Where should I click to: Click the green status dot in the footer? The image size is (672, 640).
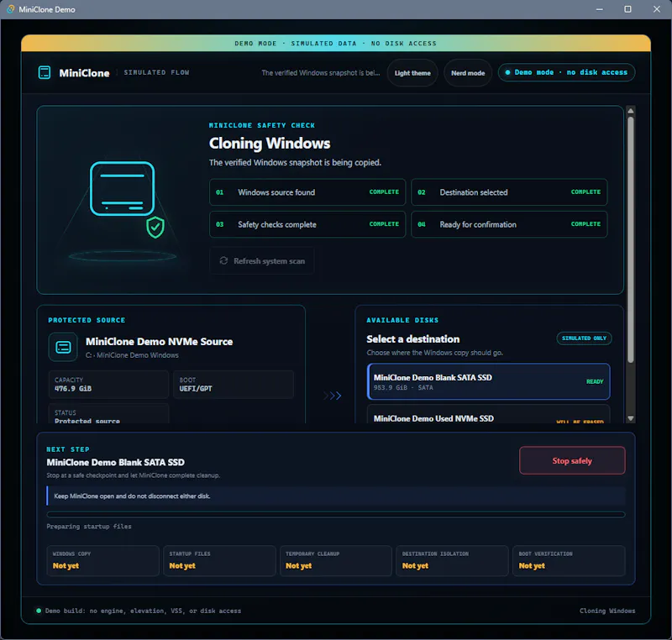click(39, 611)
